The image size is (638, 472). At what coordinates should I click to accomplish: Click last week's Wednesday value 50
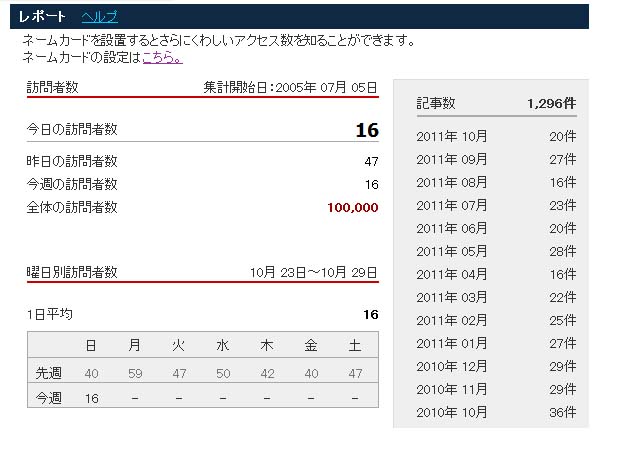(223, 374)
